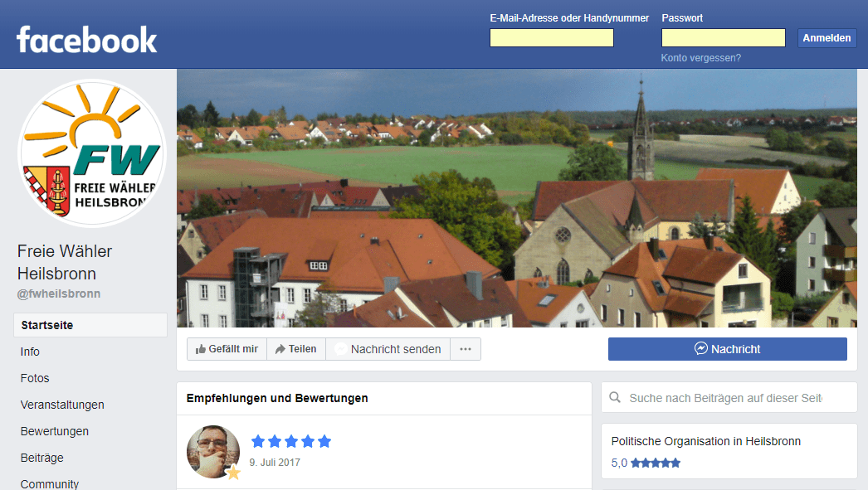
Task: Go to the Fotos section
Action: (35, 378)
